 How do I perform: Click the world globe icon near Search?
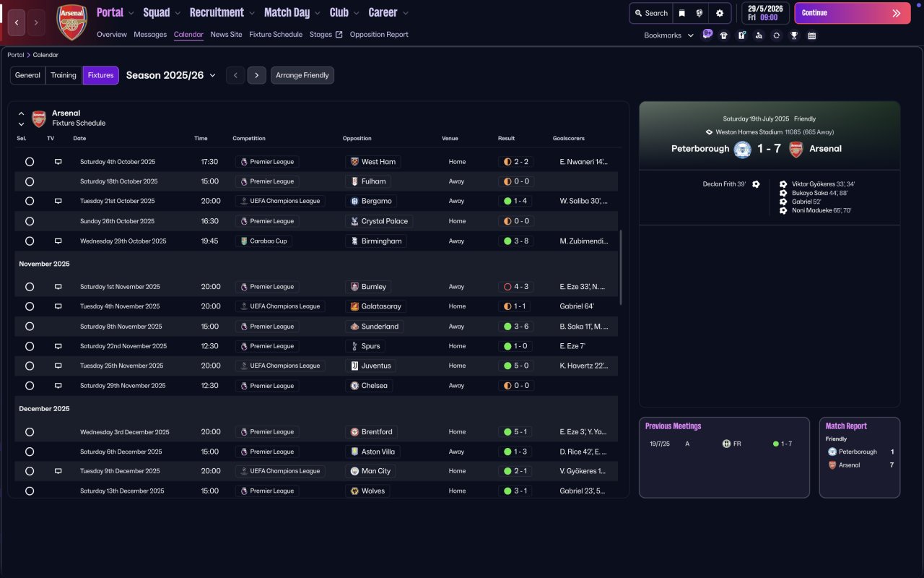tap(699, 13)
